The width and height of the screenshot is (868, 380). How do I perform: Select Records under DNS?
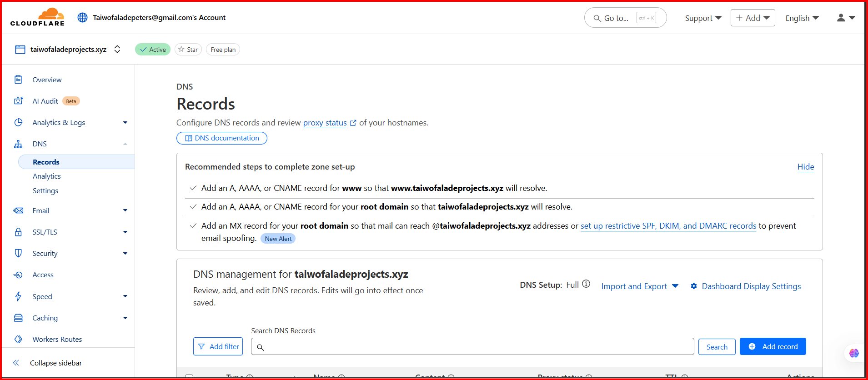tap(76, 162)
